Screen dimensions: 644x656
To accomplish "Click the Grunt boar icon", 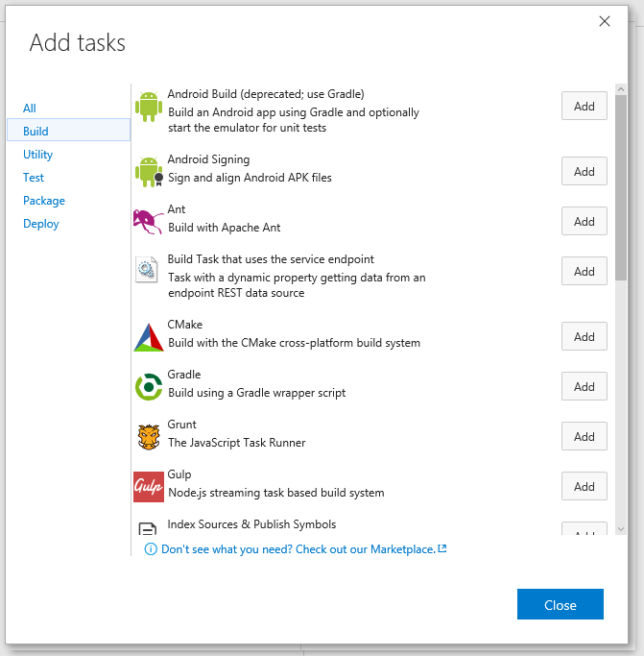I will pos(149,437).
